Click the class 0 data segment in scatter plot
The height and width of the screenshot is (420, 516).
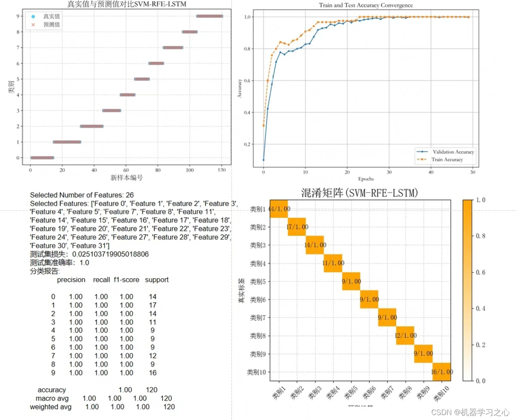coord(42,158)
